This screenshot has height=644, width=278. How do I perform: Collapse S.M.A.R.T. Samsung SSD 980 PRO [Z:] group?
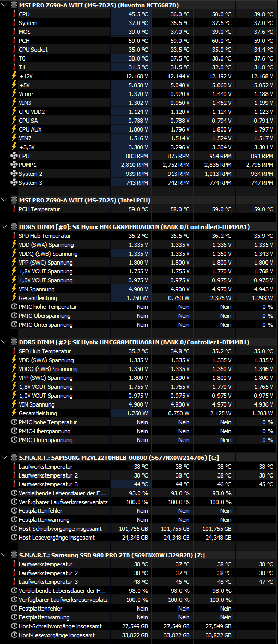[5, 555]
